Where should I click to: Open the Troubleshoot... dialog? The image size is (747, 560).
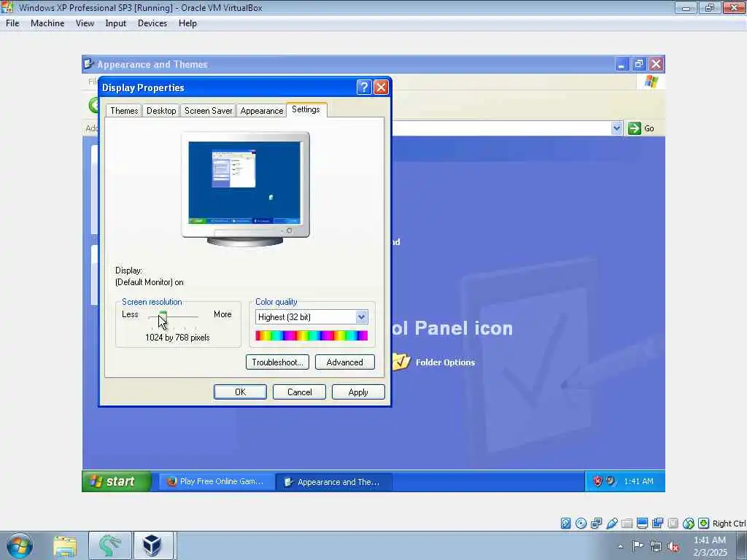tap(277, 362)
